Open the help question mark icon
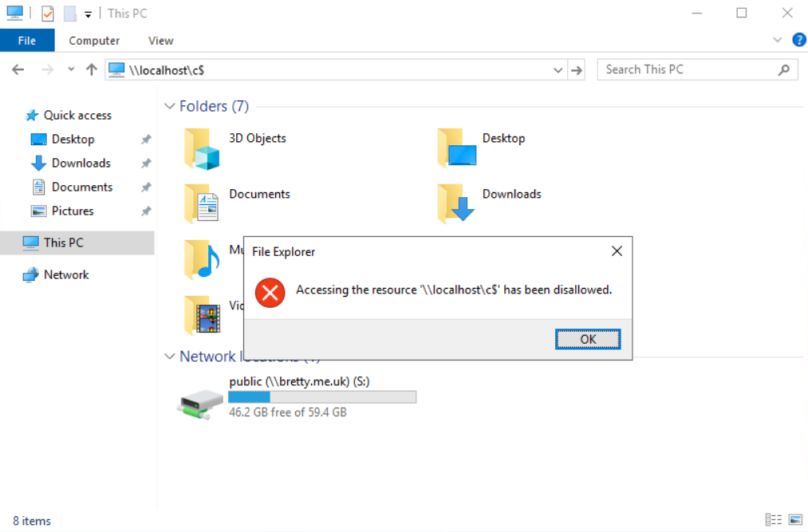This screenshot has width=808, height=532. point(798,40)
